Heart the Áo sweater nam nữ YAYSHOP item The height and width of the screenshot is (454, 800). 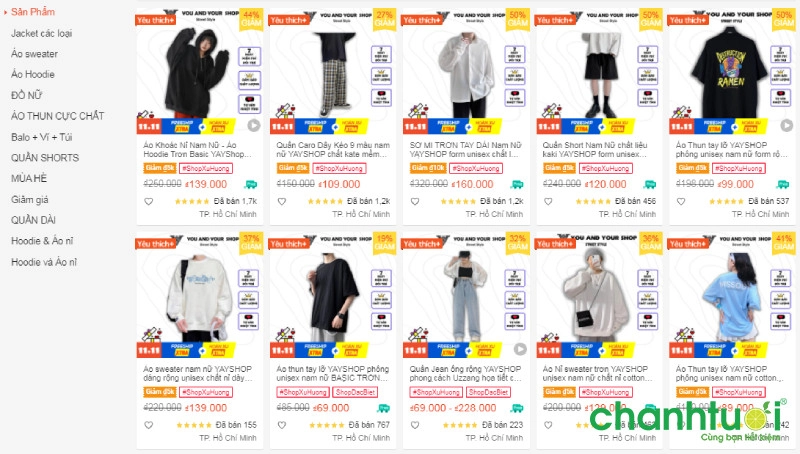pyautogui.click(x=148, y=425)
